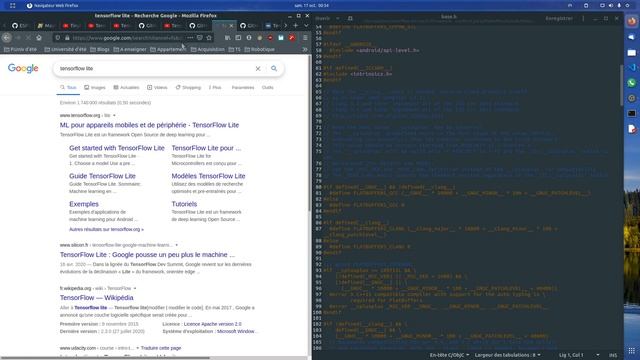Screen dimensions: 640x360
Task: Click 'Ouvrir' button in text editor
Action: [322, 18]
